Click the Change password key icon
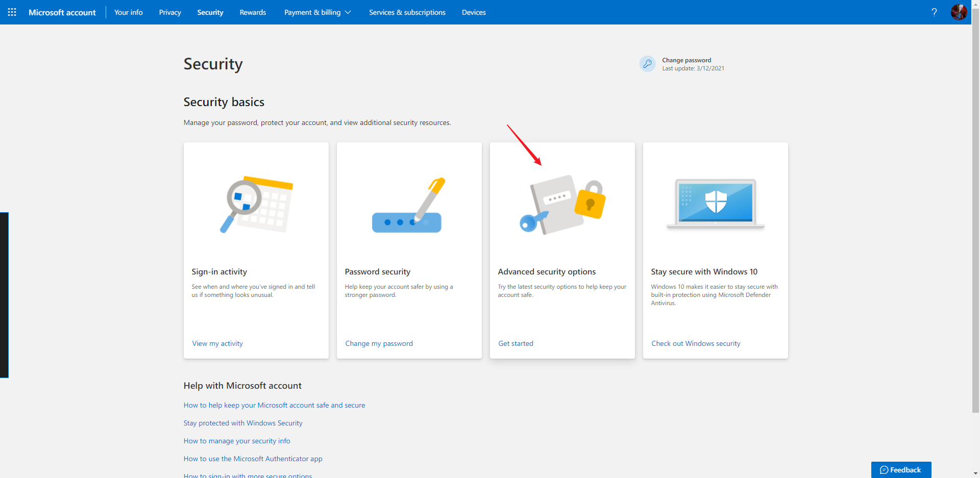 coord(647,63)
